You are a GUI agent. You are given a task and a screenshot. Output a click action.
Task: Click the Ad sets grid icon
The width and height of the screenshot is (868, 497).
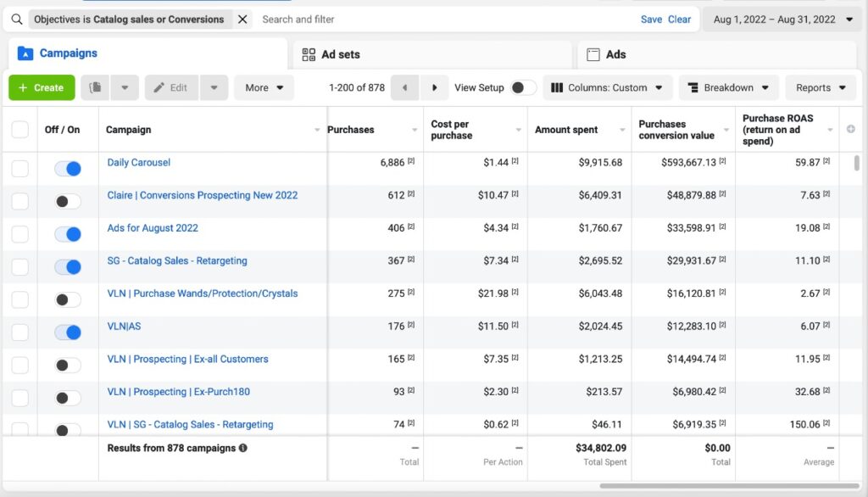(x=309, y=54)
